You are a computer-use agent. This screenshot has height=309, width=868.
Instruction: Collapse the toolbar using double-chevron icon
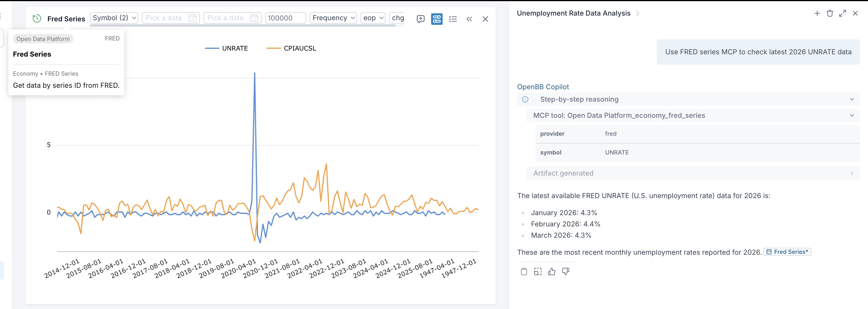tap(469, 19)
